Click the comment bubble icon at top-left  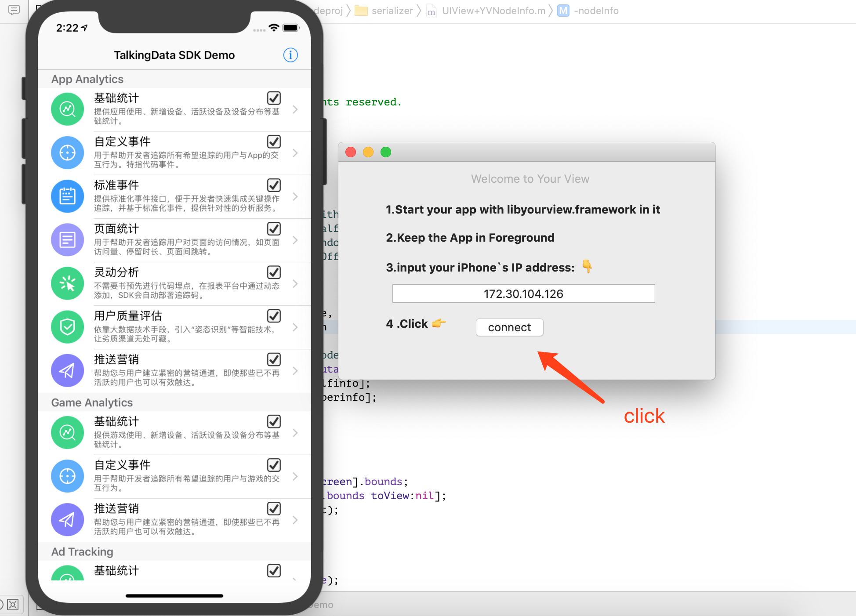[x=14, y=10]
